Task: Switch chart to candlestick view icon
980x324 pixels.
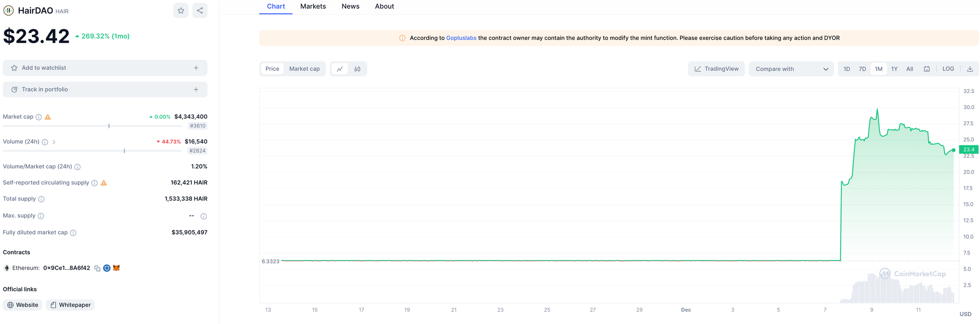Action: [357, 69]
